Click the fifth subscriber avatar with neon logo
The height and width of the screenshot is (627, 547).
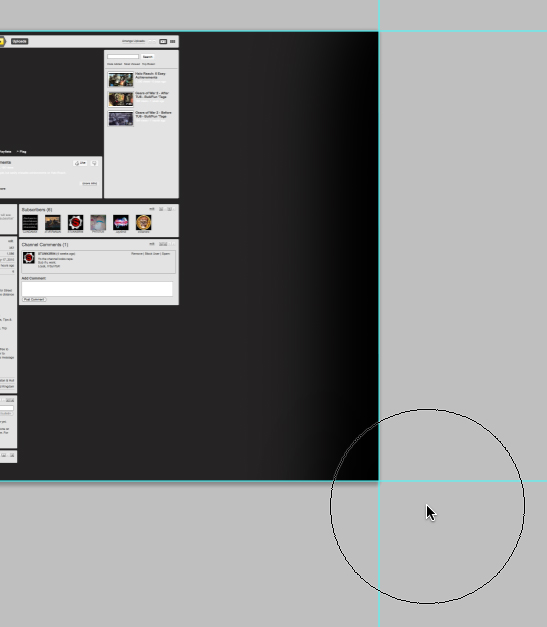(121, 222)
